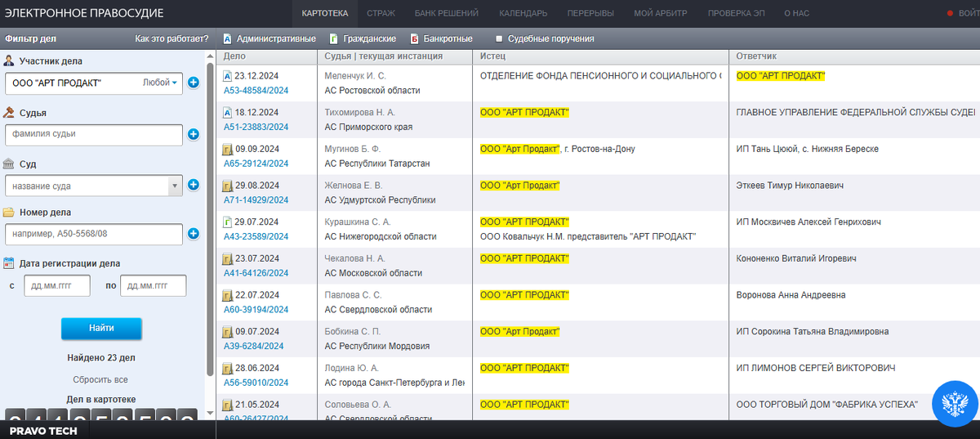The height and width of the screenshot is (439, 980).
Task: Click the civil case icon for А60-39194/2024
Action: coord(228,295)
